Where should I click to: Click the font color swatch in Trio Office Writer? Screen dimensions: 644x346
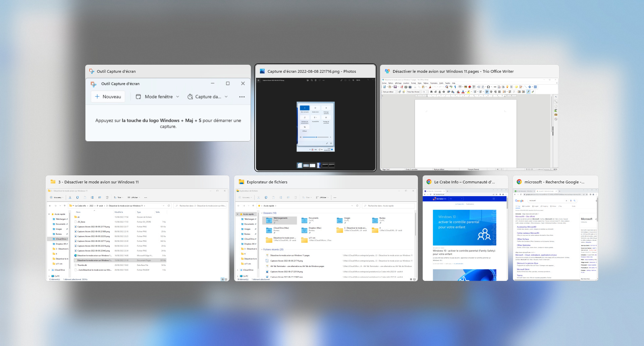pyautogui.click(x=463, y=92)
